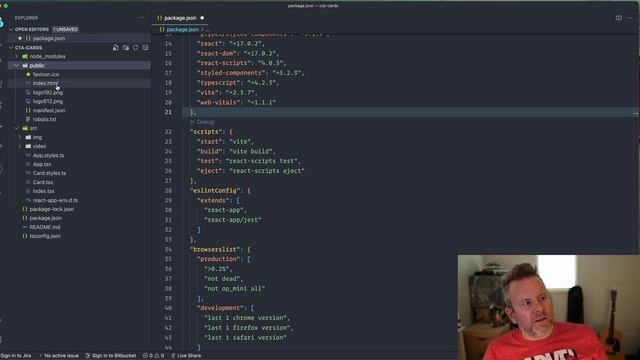The width and height of the screenshot is (640, 360).
Task: Collapse the Open Editors section
Action: click(x=11, y=29)
